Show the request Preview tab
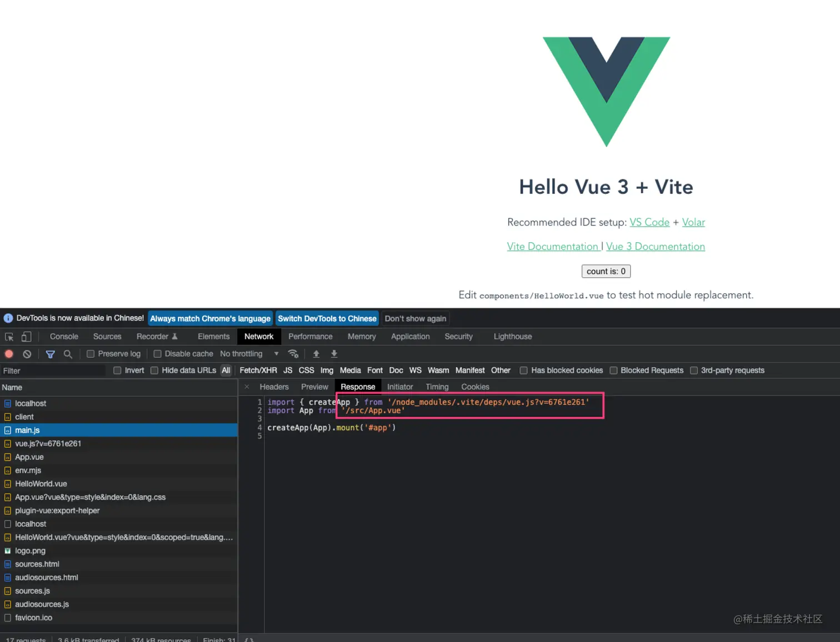 click(x=314, y=387)
